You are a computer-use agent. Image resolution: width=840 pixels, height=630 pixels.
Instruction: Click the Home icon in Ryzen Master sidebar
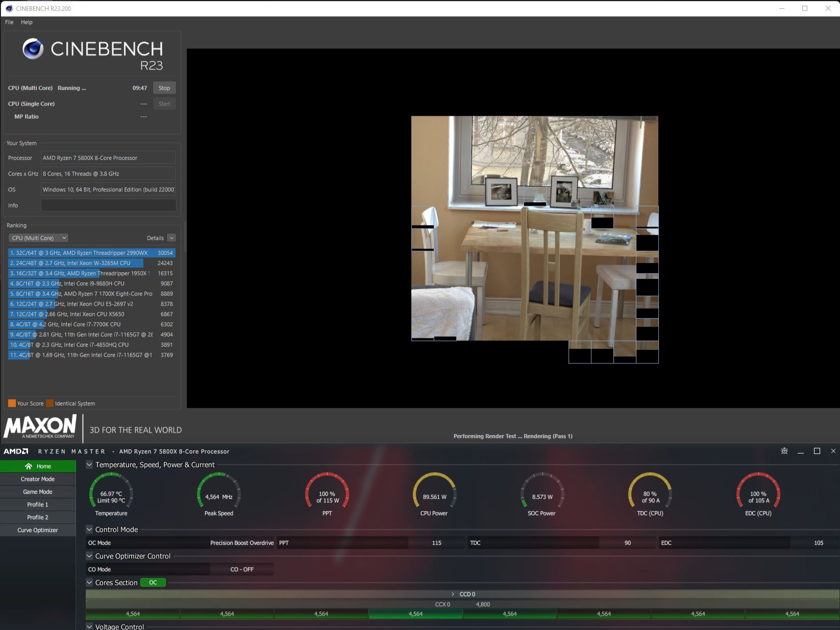[29, 466]
